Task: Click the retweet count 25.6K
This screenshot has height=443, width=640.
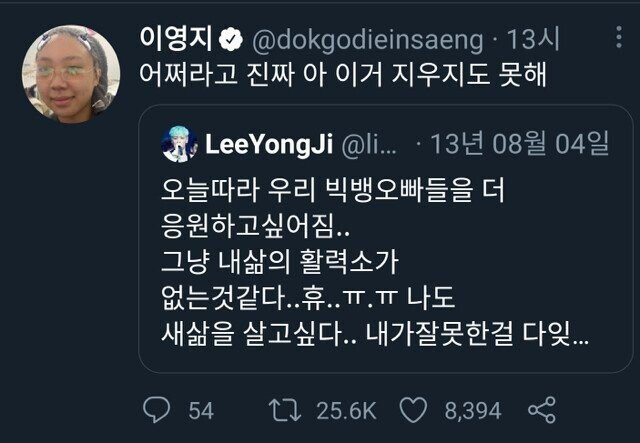Action: [x=348, y=410]
